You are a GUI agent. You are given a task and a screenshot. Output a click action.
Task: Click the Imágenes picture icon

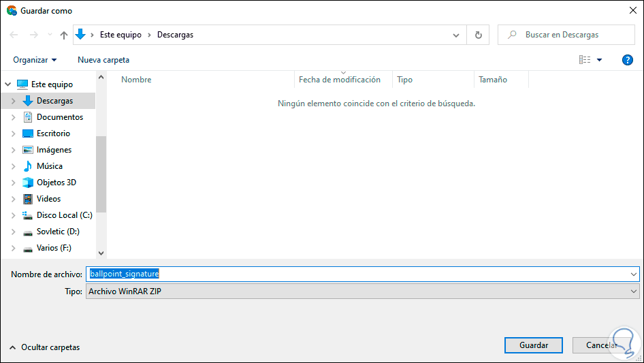tap(27, 150)
